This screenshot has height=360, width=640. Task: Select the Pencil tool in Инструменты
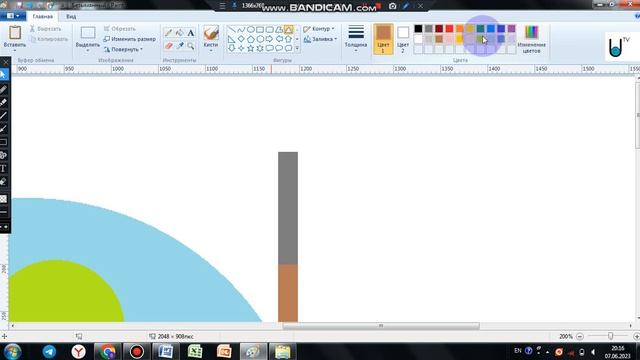pos(168,33)
